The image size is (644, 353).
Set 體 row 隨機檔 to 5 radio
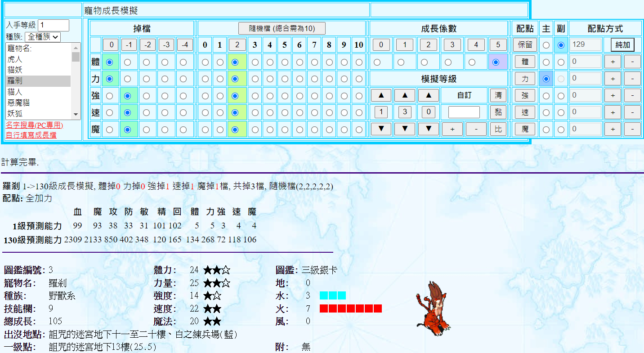(285, 62)
